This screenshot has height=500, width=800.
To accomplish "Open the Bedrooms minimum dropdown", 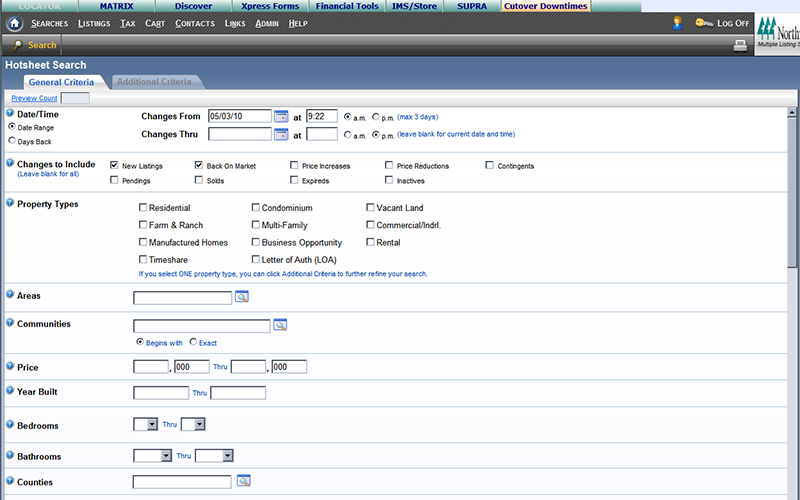I will (x=152, y=425).
